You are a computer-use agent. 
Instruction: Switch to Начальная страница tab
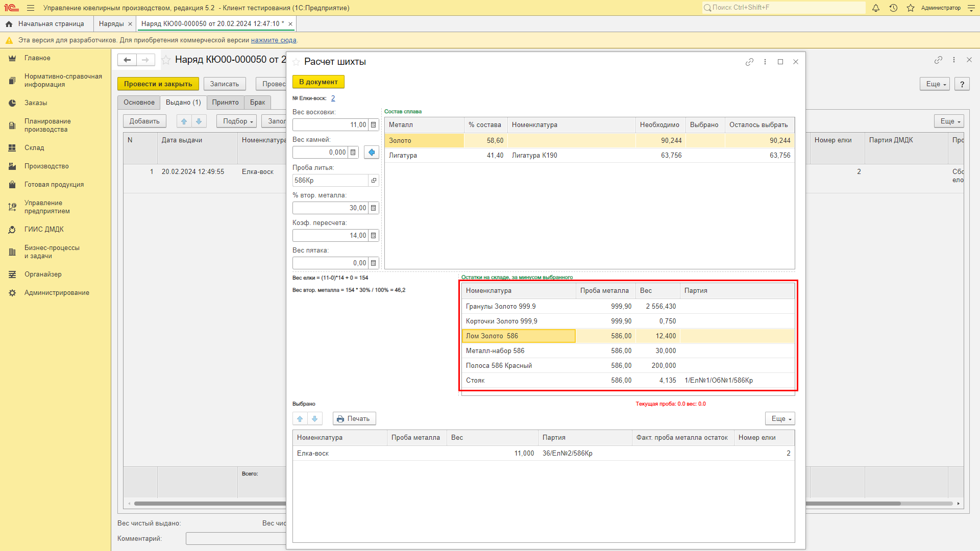coord(46,24)
